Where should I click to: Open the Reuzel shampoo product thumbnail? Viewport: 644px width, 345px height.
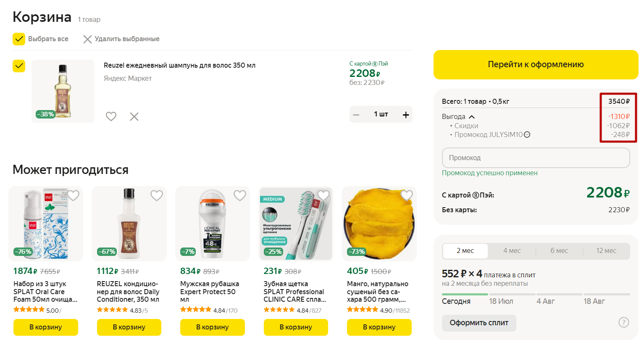coord(63,91)
